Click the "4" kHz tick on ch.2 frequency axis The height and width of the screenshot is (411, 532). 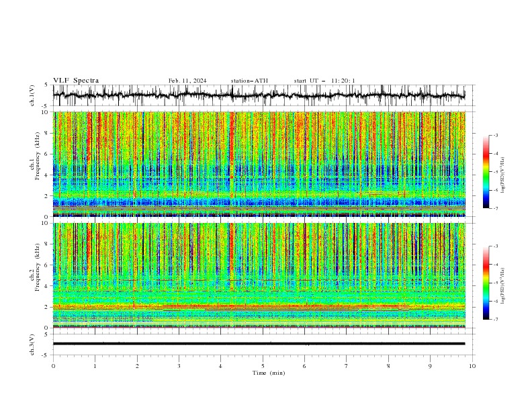pos(47,286)
